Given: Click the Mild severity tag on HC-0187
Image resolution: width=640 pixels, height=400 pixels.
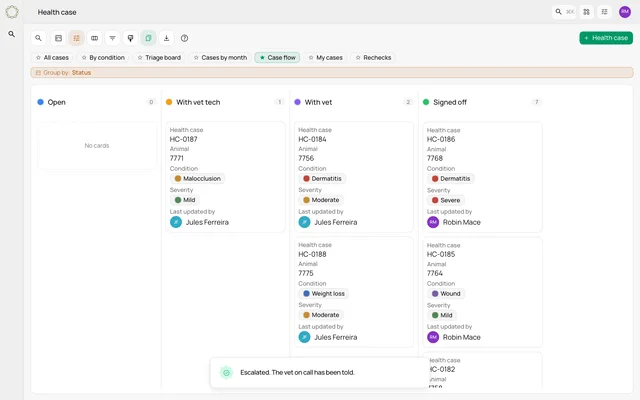Looking at the screenshot, I should (185, 200).
